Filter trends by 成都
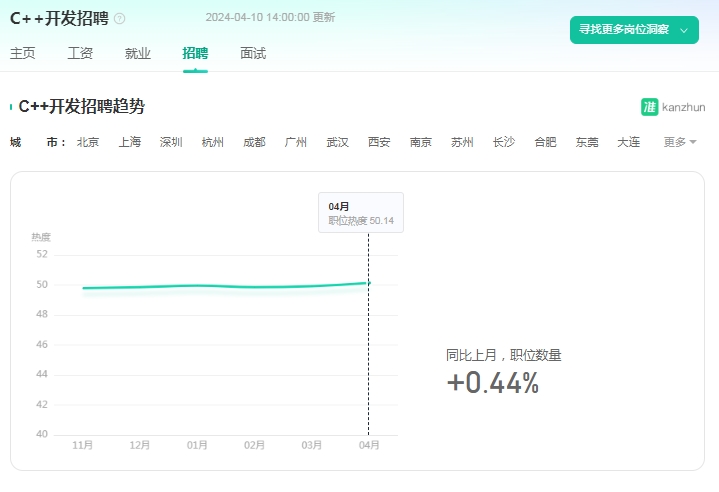 click(254, 142)
